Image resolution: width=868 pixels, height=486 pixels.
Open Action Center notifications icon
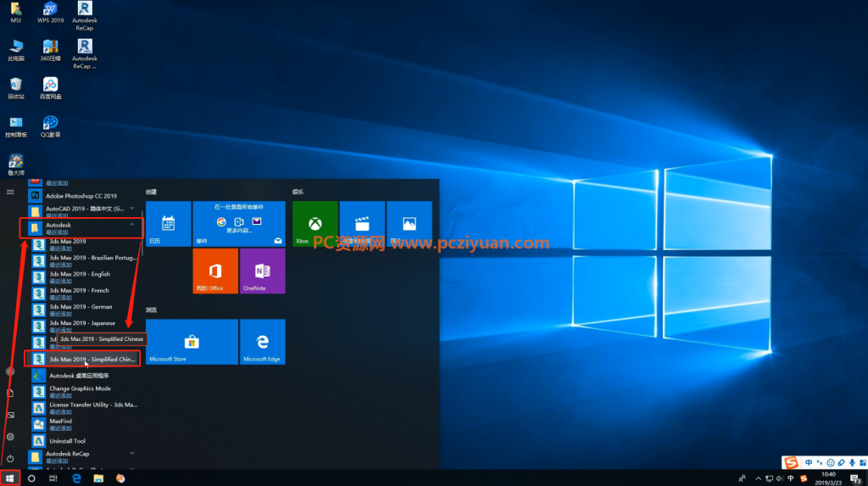pyautogui.click(x=856, y=479)
